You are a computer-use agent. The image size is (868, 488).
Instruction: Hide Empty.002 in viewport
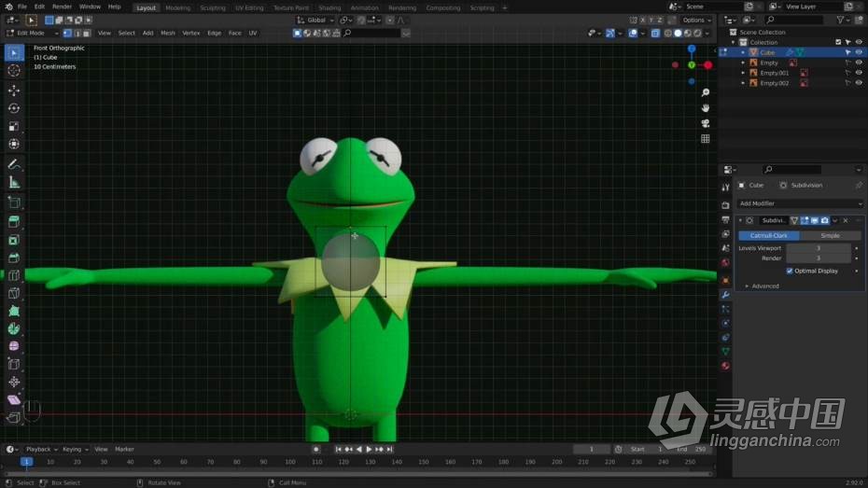click(x=859, y=83)
